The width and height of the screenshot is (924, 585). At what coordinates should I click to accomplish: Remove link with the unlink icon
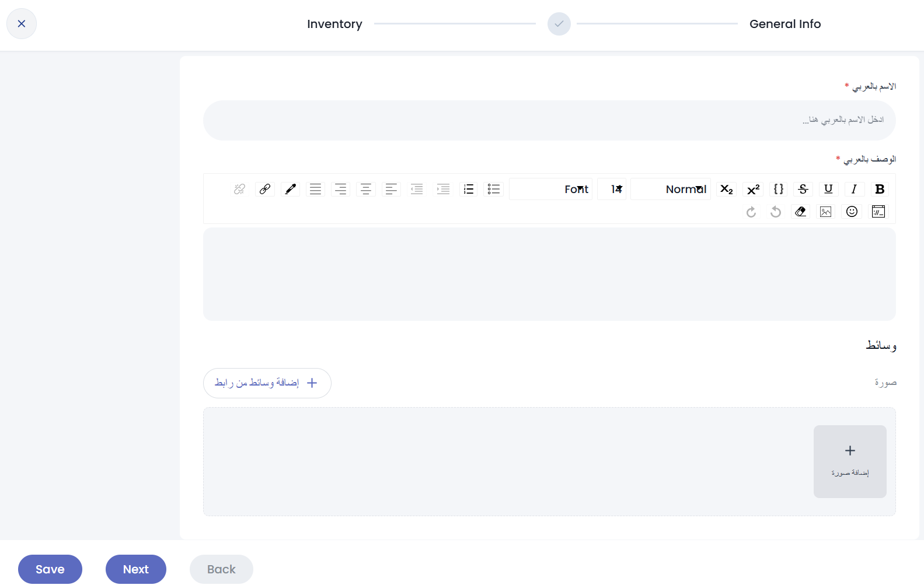click(239, 189)
